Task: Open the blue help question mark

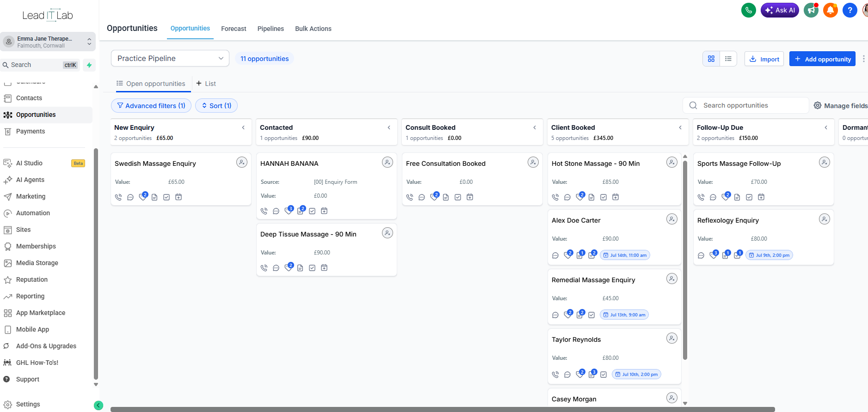Action: [850, 10]
